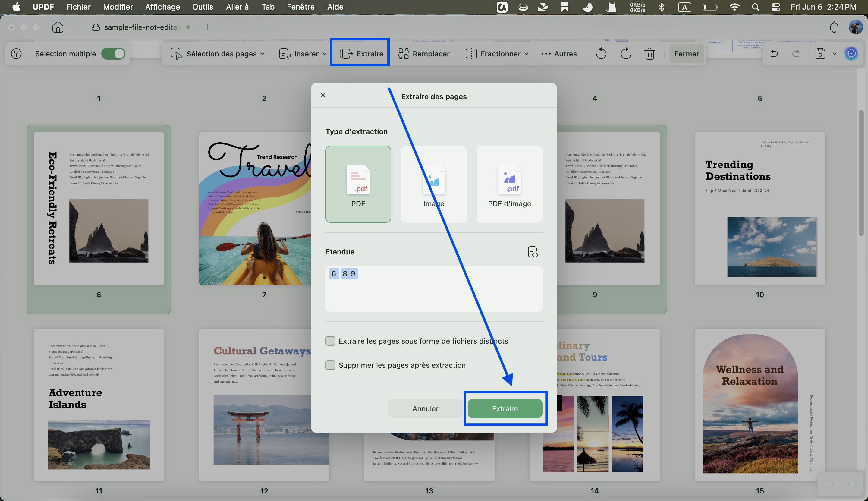Screen dimensions: 868x501
Task: Click the vertical scrollbar thumb
Action: click(861, 173)
